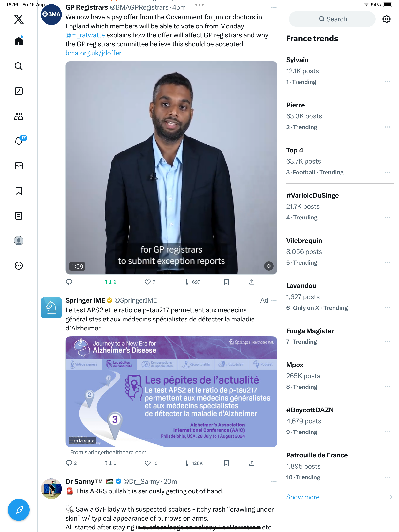The height and width of the screenshot is (532, 399).
Task: Tap the compose new post button
Action: pos(19,510)
